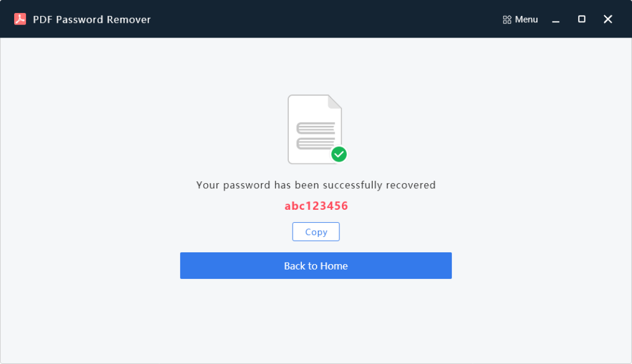Expand the application Menu options

pos(520,19)
